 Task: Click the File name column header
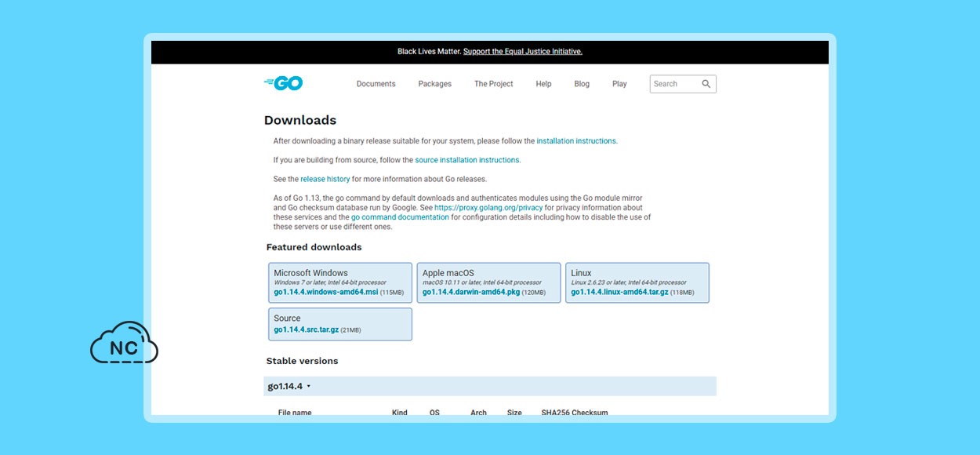(295, 412)
